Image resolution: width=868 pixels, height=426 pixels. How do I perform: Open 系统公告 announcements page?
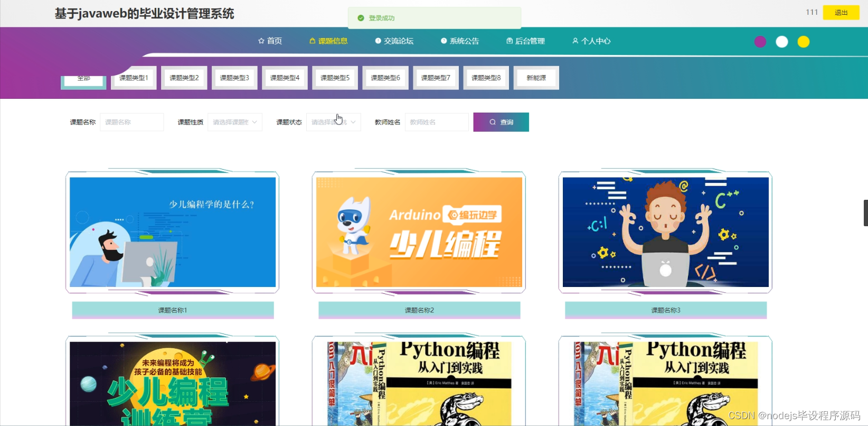tap(460, 41)
